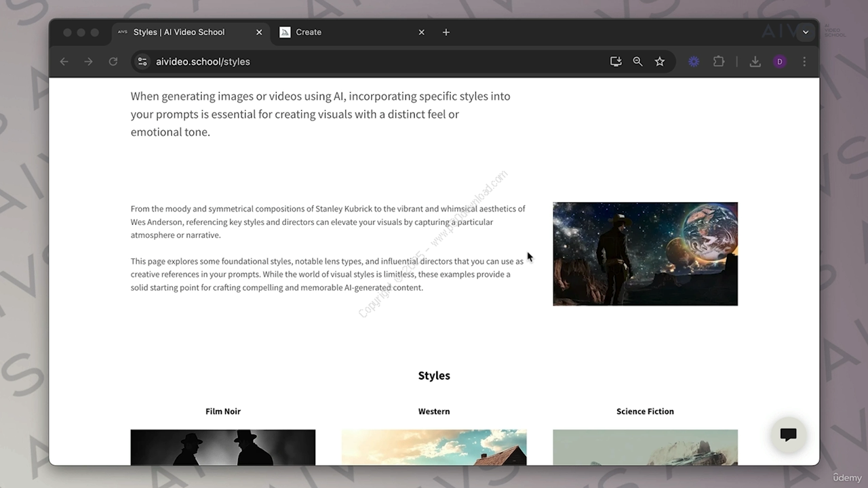This screenshot has width=868, height=488.
Task: Bookmark this page with the star icon
Action: click(660, 62)
